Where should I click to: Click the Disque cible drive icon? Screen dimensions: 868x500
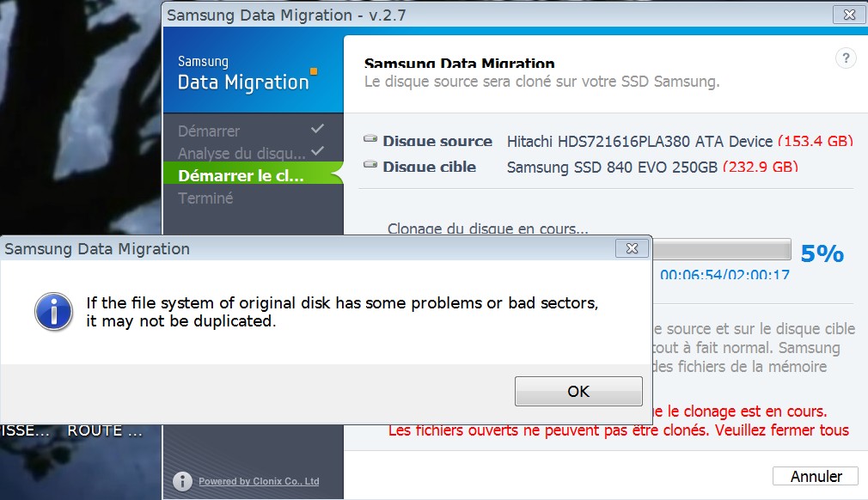pos(370,166)
